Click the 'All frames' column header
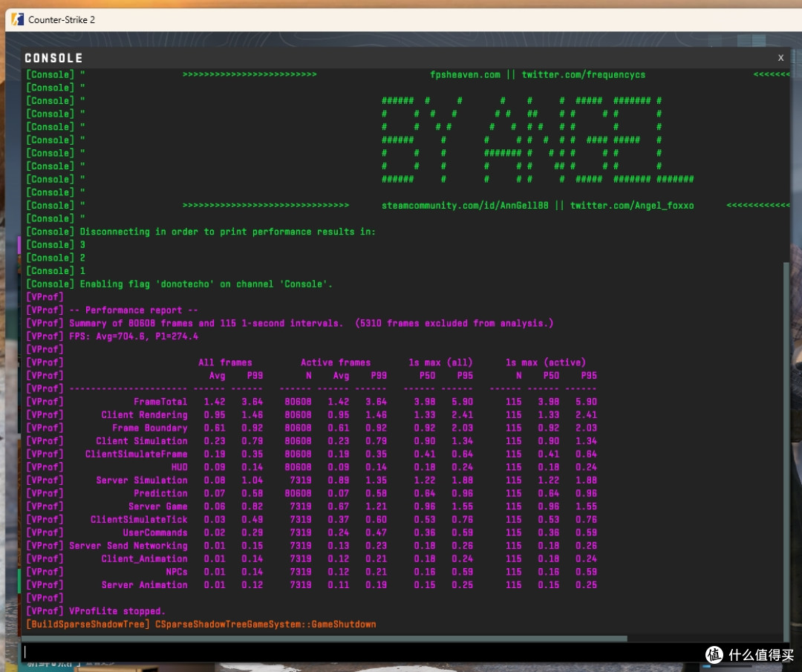The image size is (802, 672). point(225,362)
